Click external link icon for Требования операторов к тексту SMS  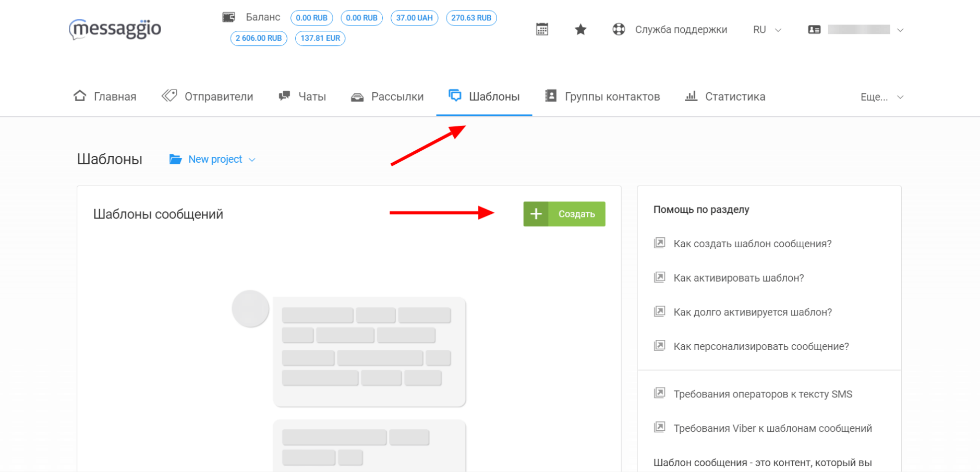(x=660, y=393)
